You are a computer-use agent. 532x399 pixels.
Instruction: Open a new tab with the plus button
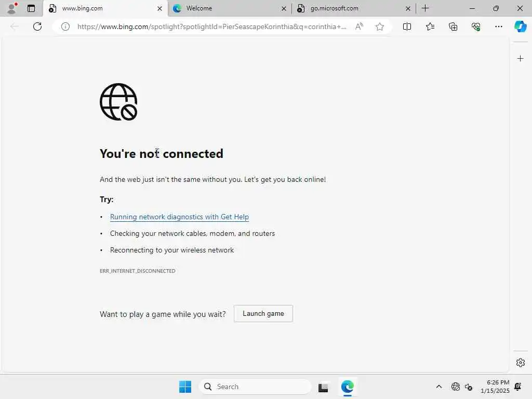coord(425,8)
